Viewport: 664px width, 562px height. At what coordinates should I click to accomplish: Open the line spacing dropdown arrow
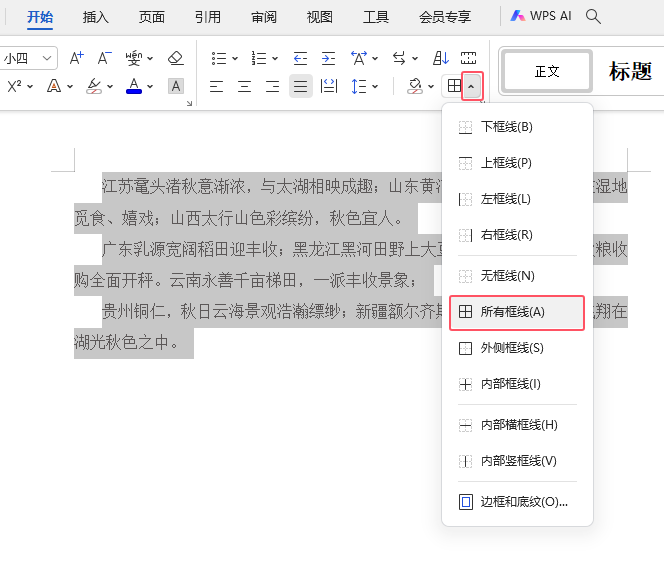[x=375, y=87]
